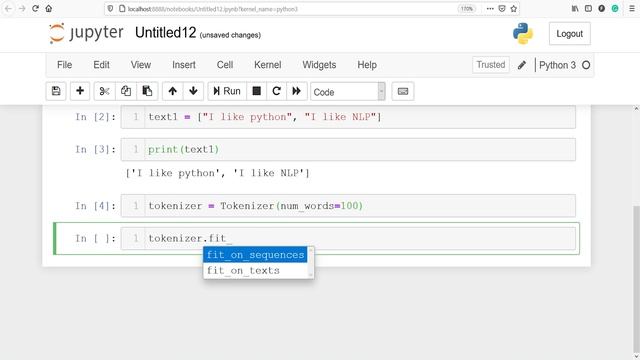This screenshot has height=360, width=640.
Task: Open the command palette keyboard icon
Action: coord(403,91)
